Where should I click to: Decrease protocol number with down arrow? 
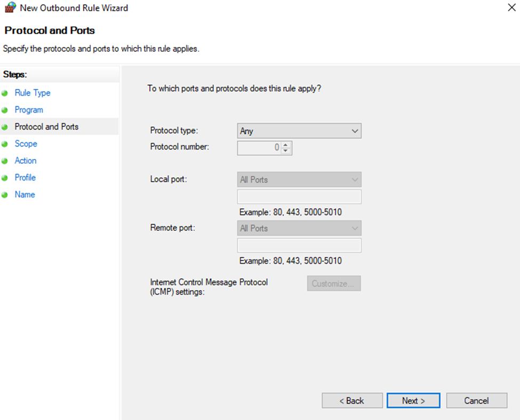(x=285, y=151)
